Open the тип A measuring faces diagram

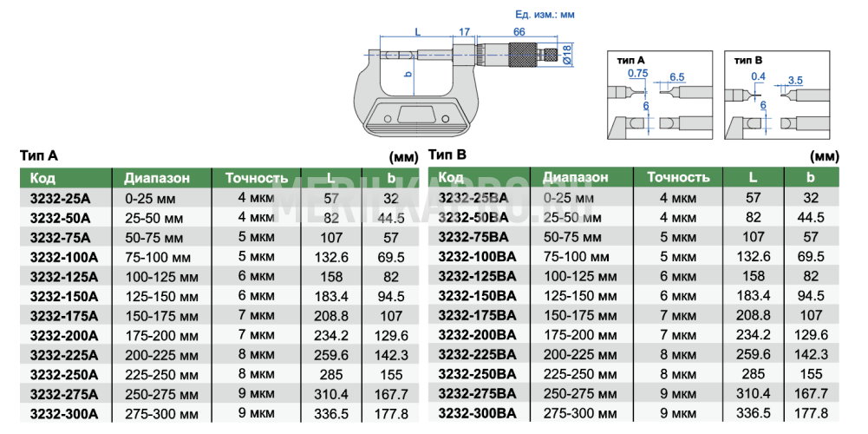pos(659,95)
